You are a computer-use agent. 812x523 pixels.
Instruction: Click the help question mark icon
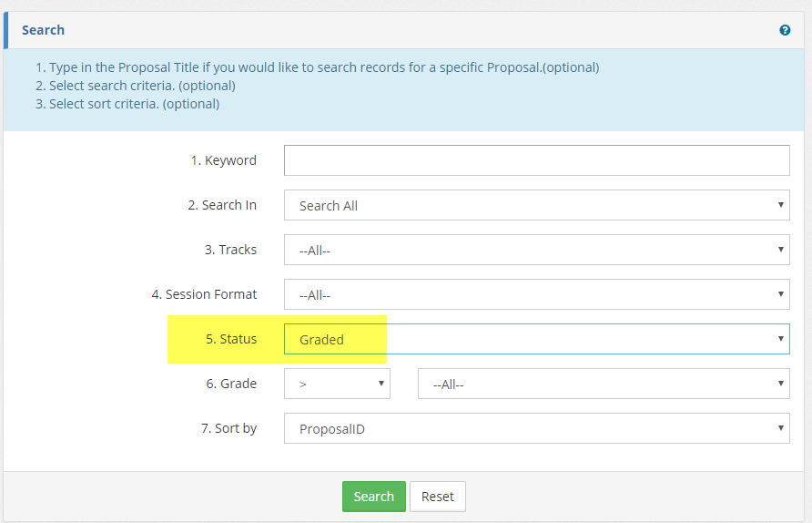(x=785, y=30)
